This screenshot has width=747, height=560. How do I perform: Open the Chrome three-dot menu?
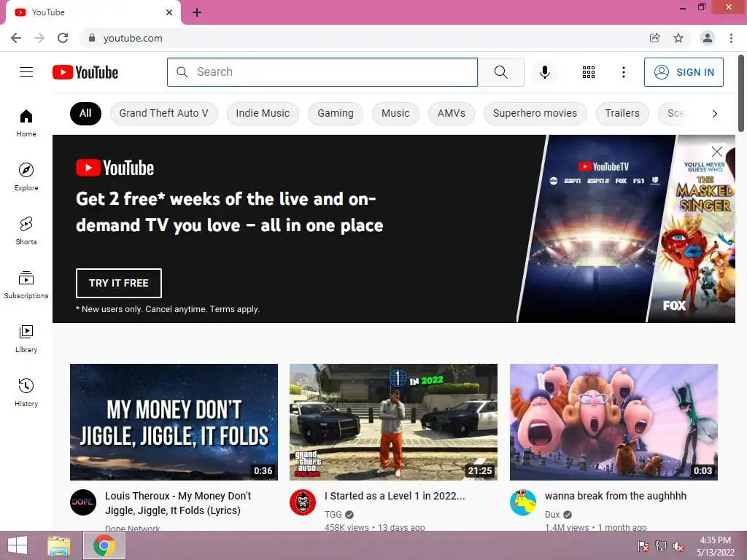pos(731,38)
